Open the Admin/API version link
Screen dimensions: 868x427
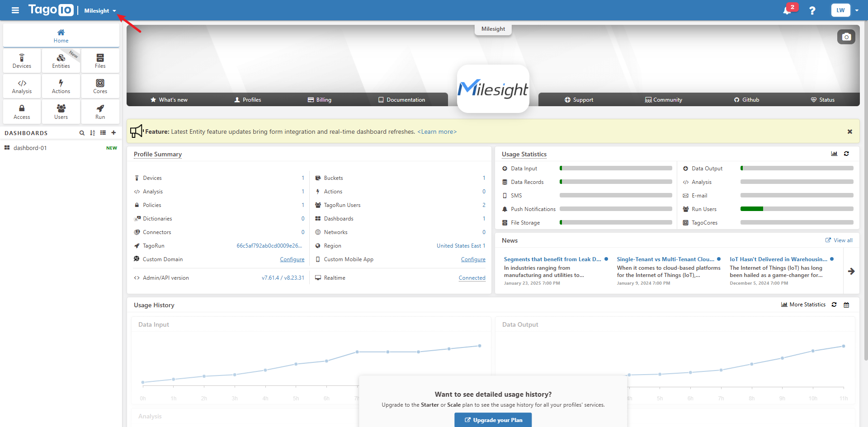(283, 278)
